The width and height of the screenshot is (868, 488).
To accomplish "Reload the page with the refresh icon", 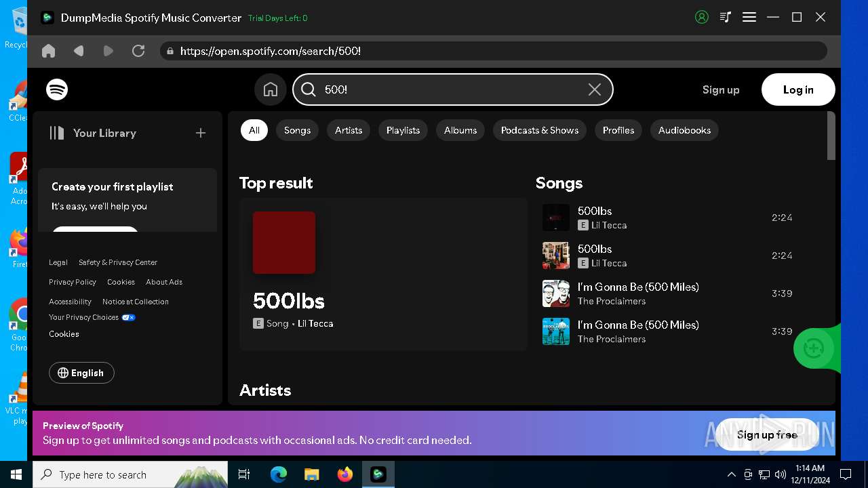I will (138, 51).
